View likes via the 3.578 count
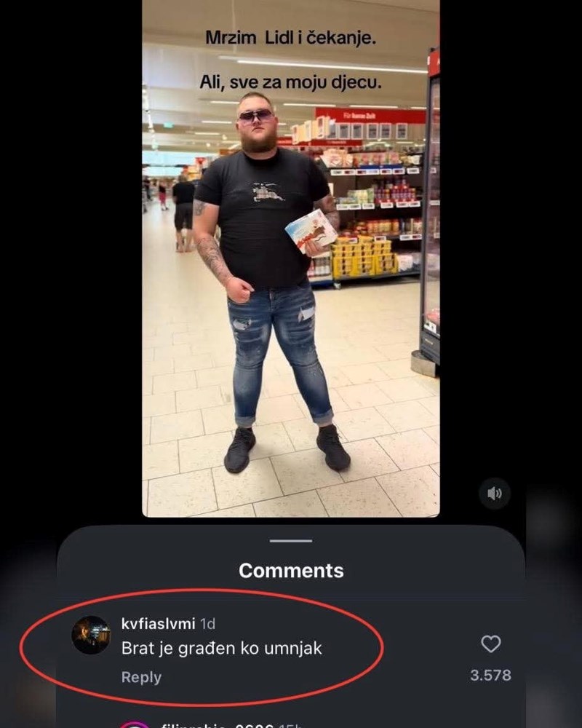582x728 pixels. click(490, 675)
